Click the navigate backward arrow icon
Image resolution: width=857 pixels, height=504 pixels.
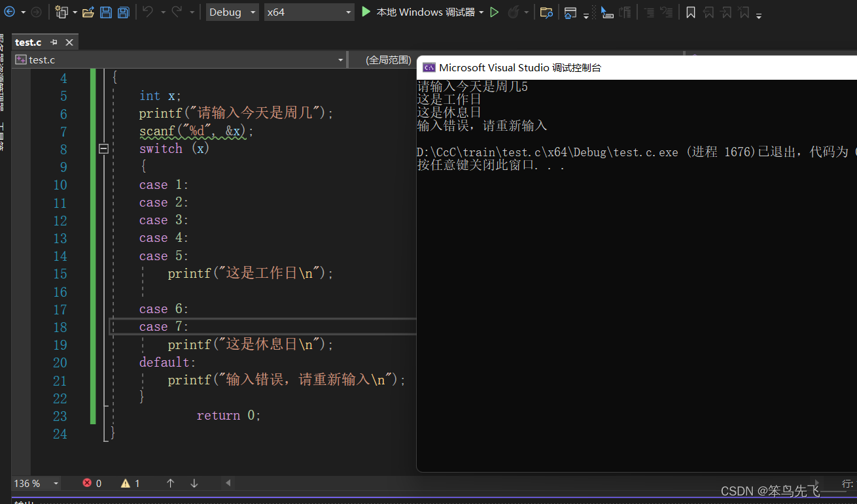9,12
